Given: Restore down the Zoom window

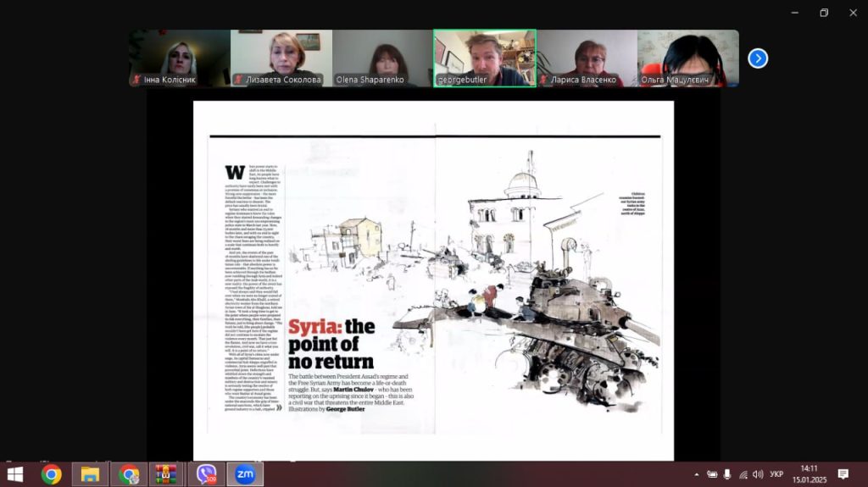Looking at the screenshot, I should tap(824, 12).
